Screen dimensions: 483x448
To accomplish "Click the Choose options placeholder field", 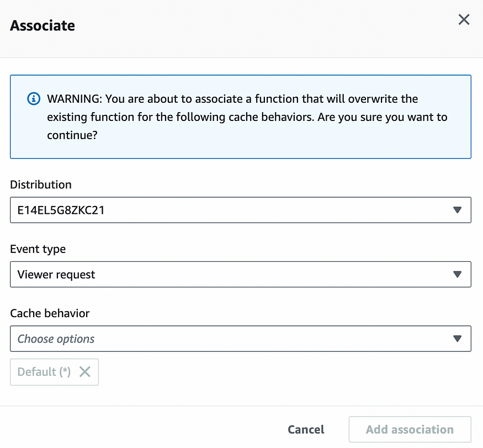I will point(241,339).
